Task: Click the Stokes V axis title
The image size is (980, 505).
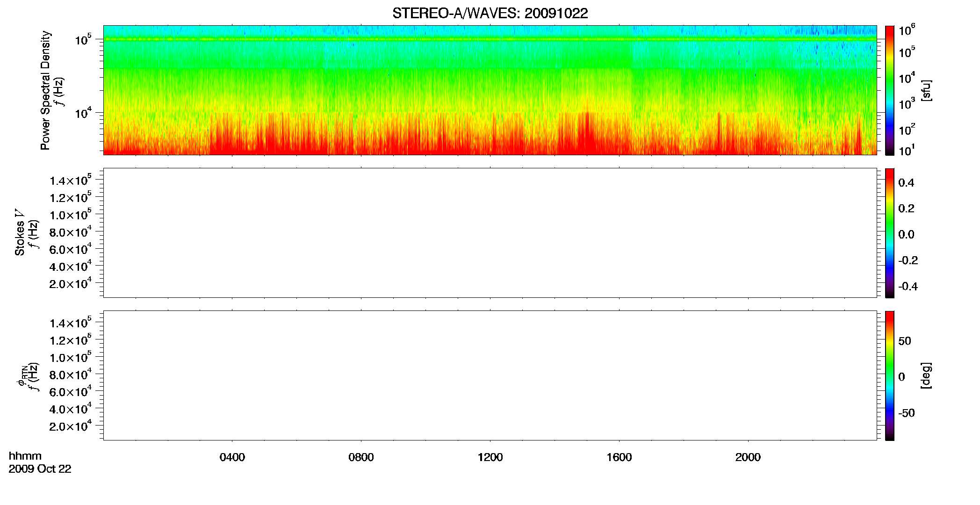Action: (x=20, y=232)
